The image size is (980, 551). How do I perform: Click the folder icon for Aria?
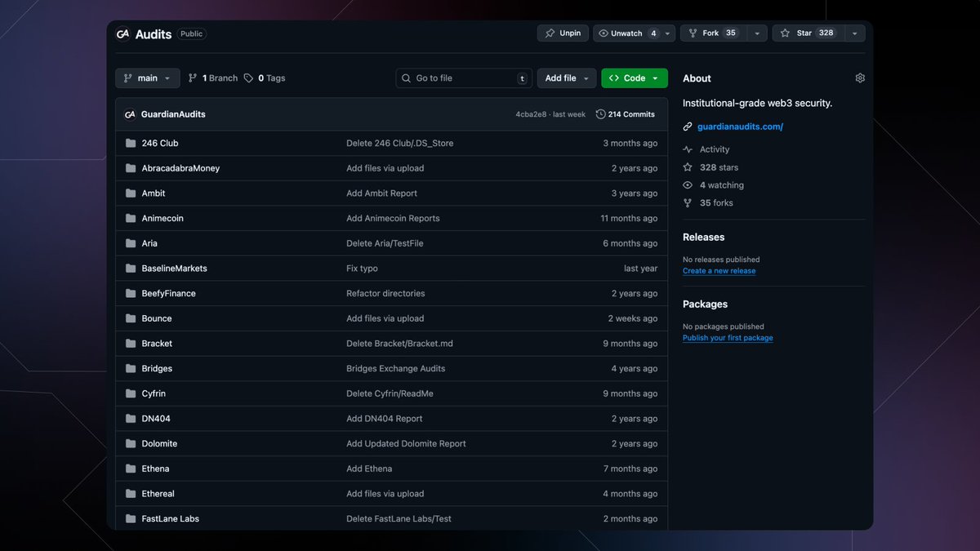click(131, 243)
